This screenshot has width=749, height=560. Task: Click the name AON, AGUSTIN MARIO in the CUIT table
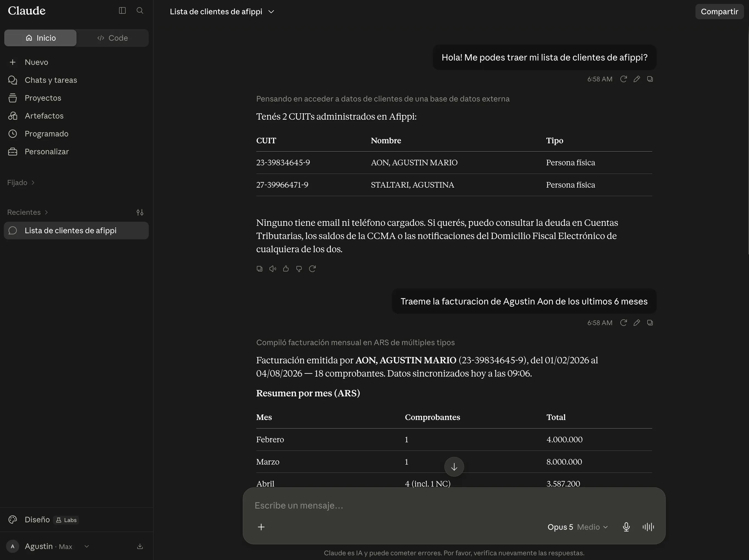(414, 163)
